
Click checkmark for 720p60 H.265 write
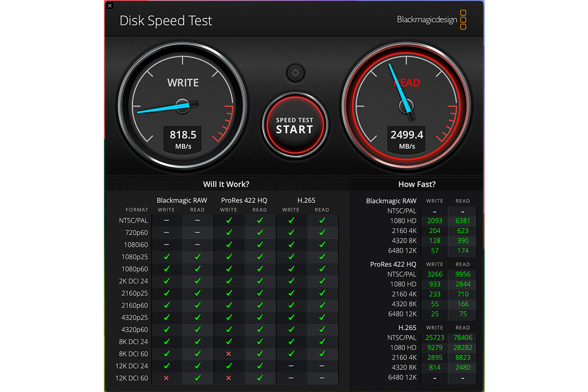(291, 233)
